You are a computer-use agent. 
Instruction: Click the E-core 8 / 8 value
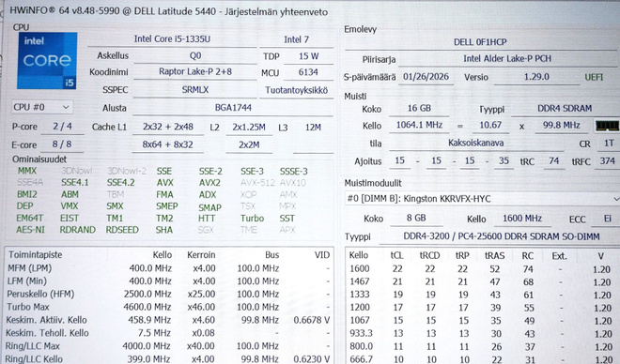click(x=62, y=144)
